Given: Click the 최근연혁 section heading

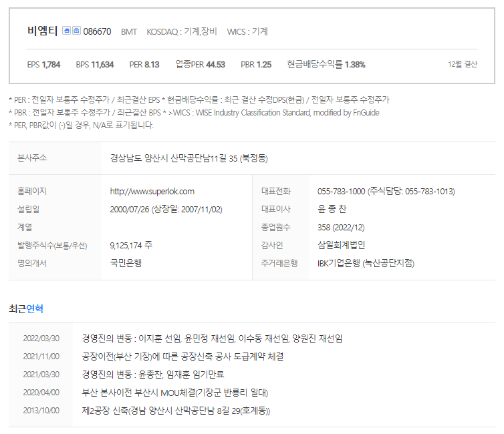Looking at the screenshot, I should click(26, 308).
